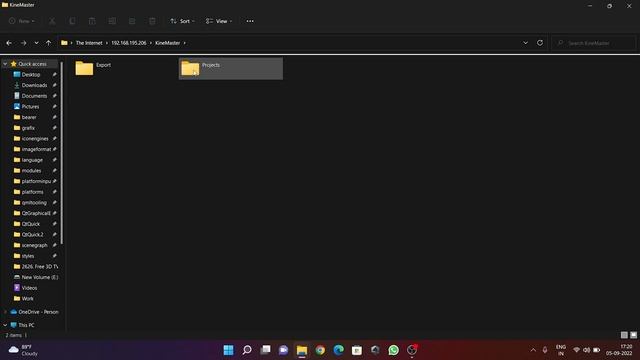Open Microsoft Store from taskbar
Viewport: 640px width, 360px height.
(x=357, y=350)
